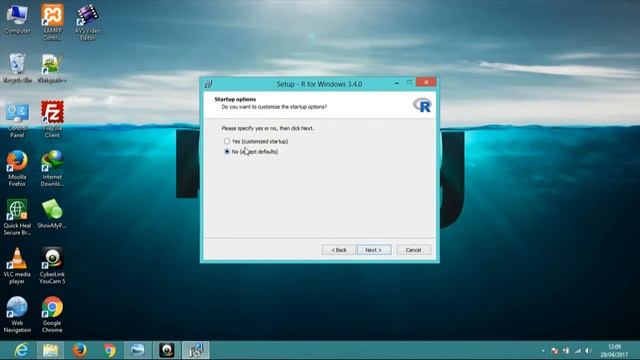Open network status tray icon
Screen dimensions: 640x360
(x=577, y=351)
